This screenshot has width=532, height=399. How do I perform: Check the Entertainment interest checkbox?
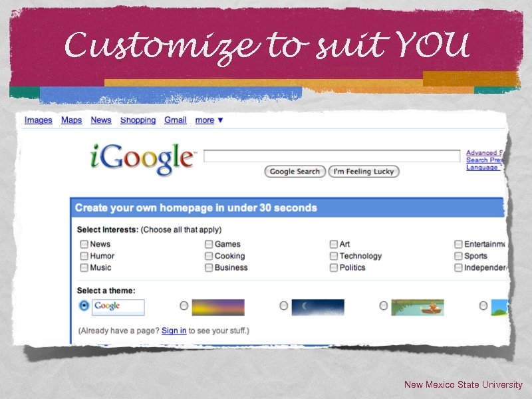point(458,244)
